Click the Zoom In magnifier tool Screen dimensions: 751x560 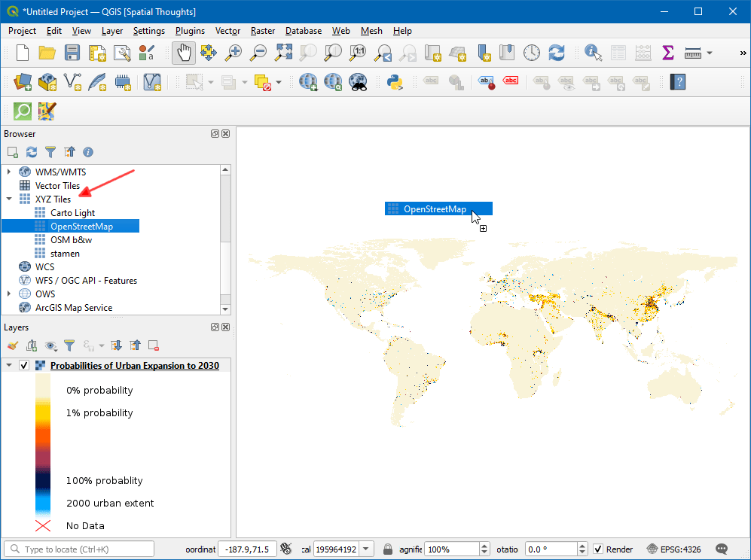tap(234, 53)
